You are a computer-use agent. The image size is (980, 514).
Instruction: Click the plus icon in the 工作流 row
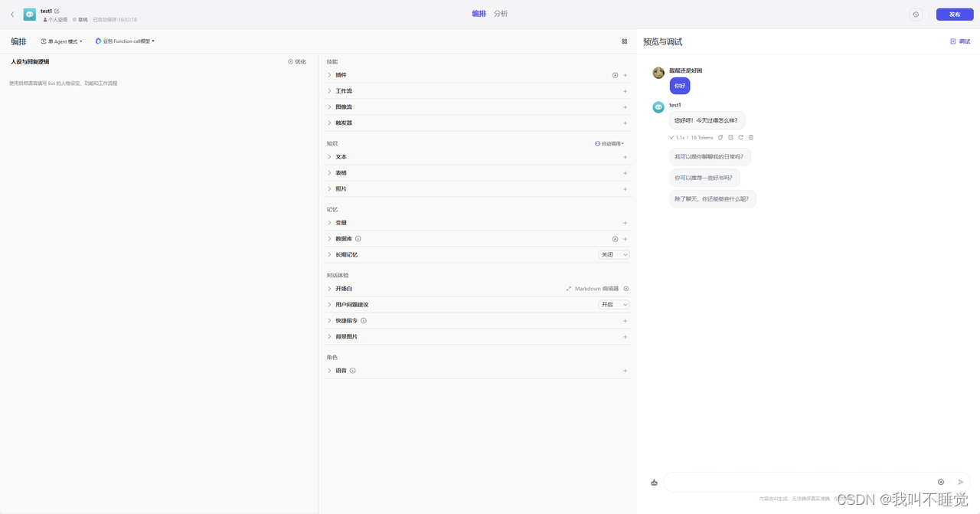pos(625,91)
